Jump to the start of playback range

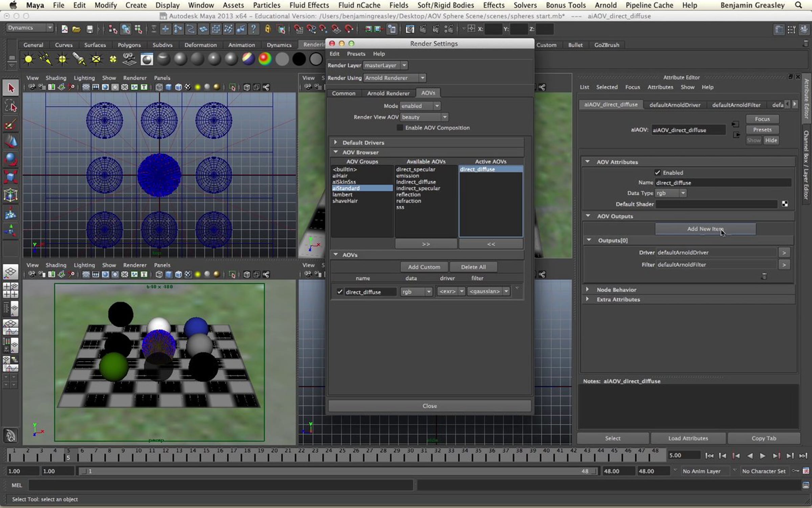click(709, 456)
